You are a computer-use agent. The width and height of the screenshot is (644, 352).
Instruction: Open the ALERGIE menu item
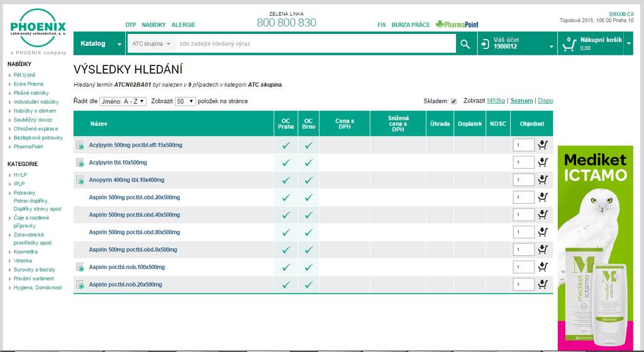tap(183, 25)
